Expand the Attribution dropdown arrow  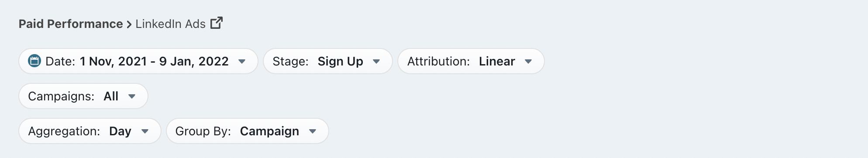click(x=528, y=62)
